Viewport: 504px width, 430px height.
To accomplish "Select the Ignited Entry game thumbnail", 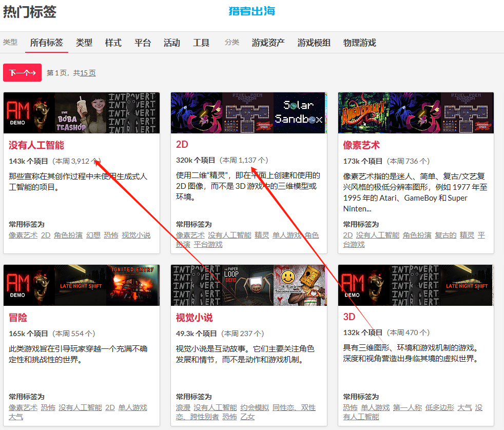I will coord(133,285).
